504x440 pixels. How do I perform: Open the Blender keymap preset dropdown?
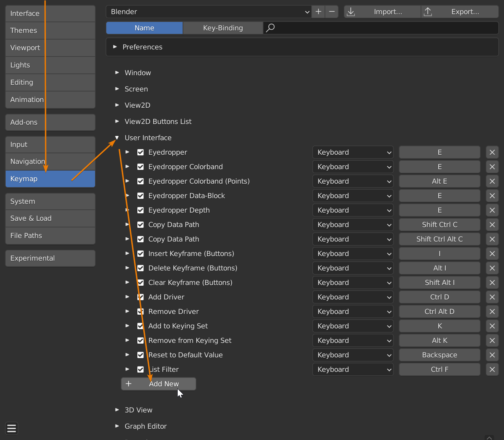pos(208,12)
